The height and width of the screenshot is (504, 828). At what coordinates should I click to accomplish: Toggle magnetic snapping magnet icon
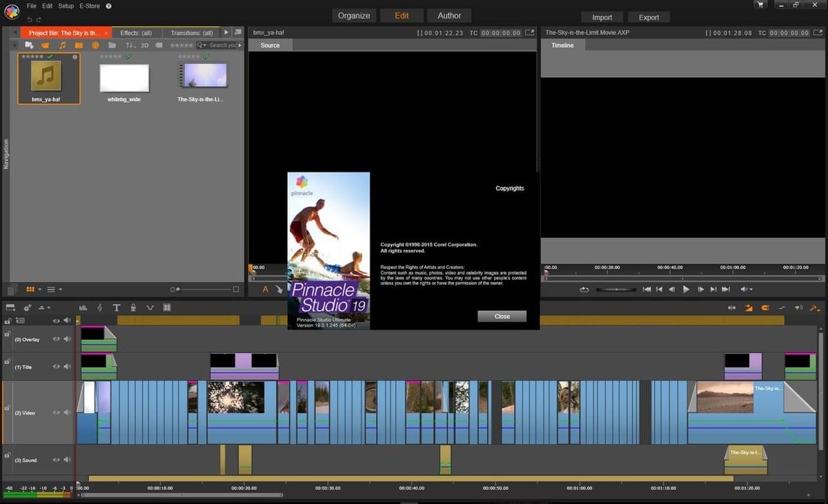[x=766, y=308]
